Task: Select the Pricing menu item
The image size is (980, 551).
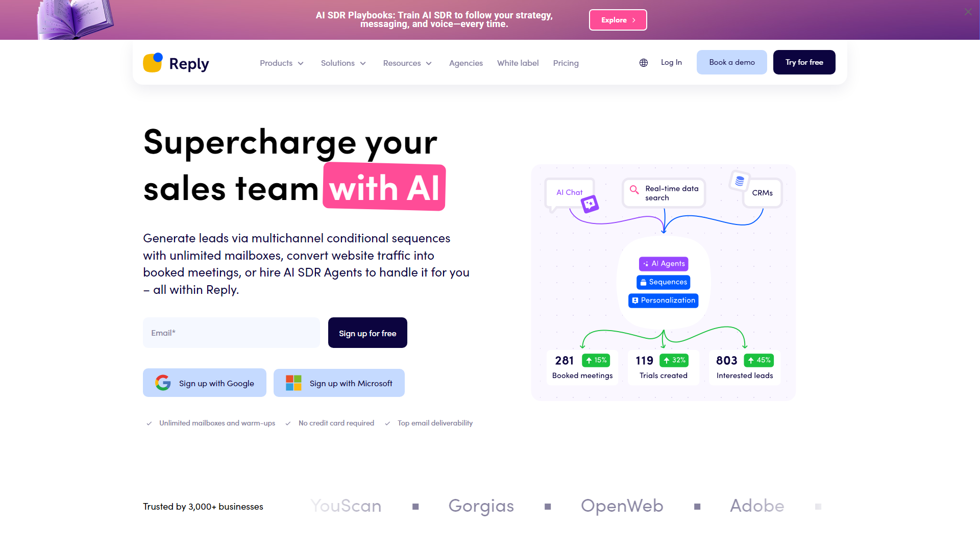Action: pyautogui.click(x=566, y=63)
